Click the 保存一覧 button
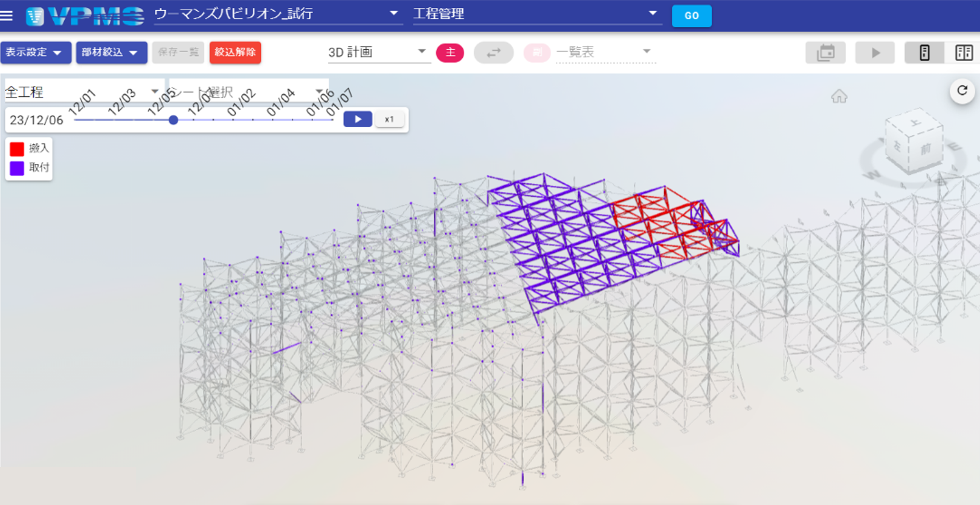 tap(178, 53)
